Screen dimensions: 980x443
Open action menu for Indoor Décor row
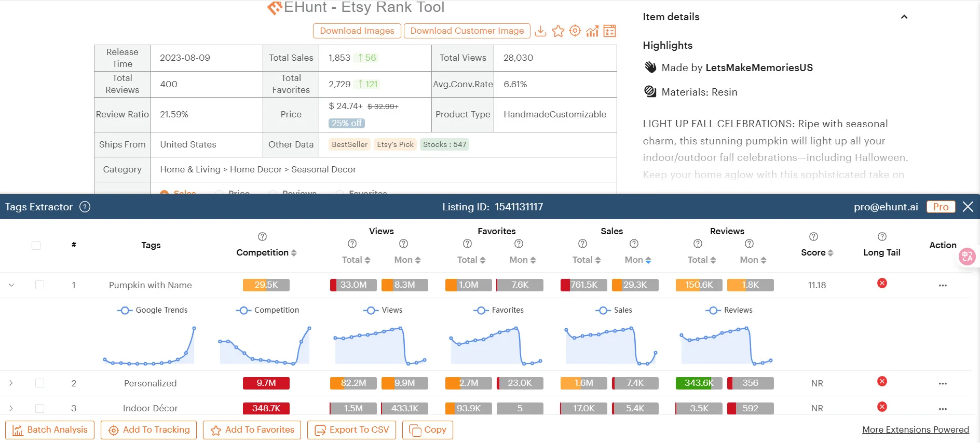point(943,409)
